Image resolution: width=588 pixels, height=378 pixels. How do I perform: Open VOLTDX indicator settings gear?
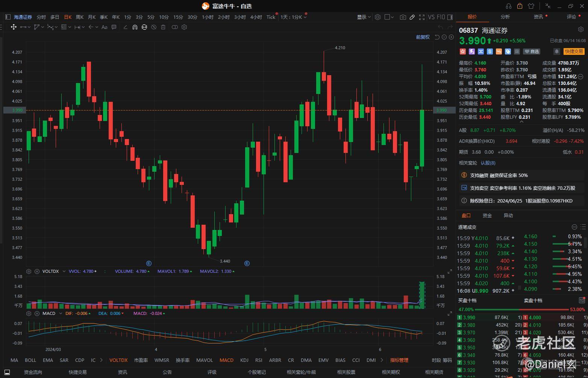29,271
